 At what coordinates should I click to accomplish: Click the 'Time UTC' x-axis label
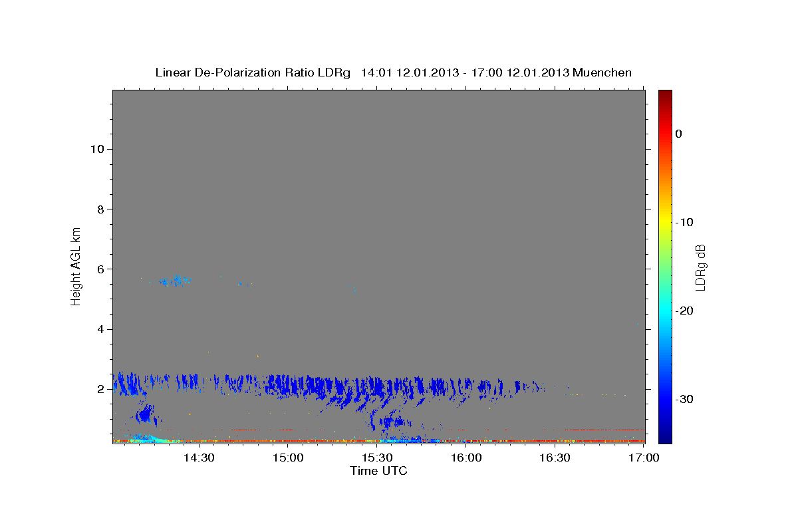(x=378, y=471)
